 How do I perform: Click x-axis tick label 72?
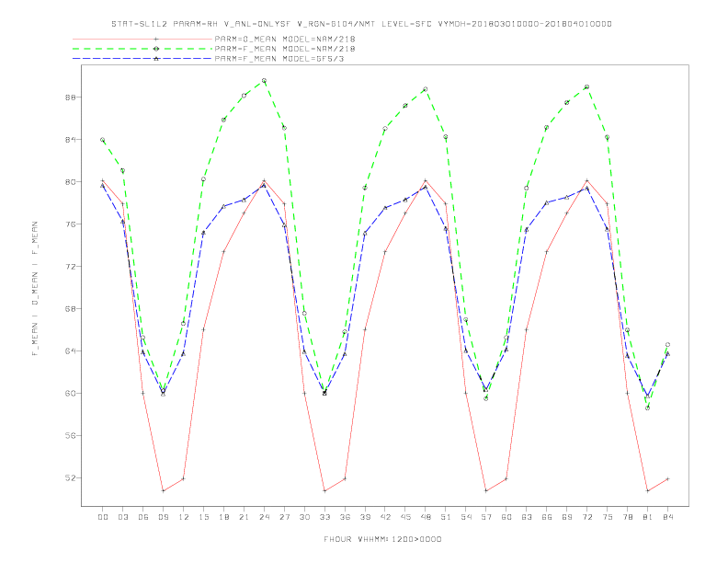coord(586,517)
